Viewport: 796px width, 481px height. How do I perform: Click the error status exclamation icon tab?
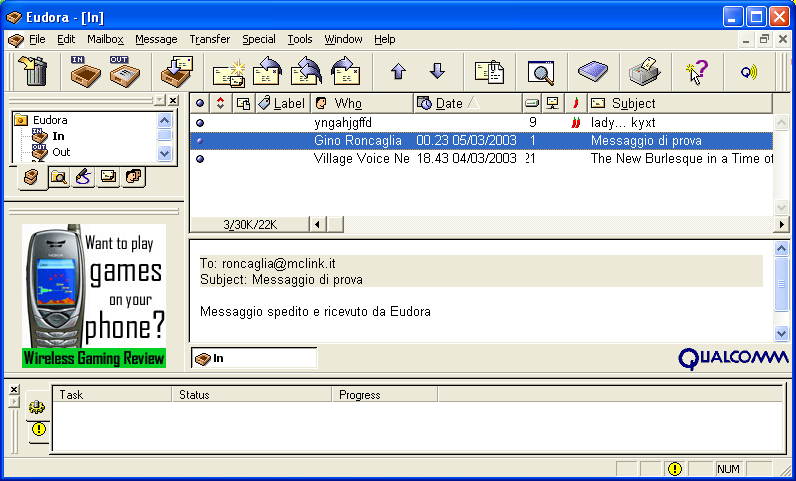pos(39,430)
